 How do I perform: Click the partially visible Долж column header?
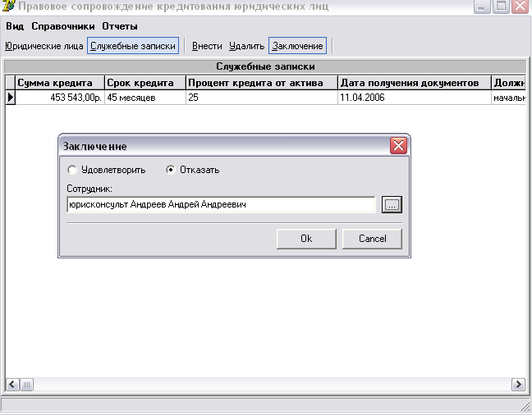[508, 83]
